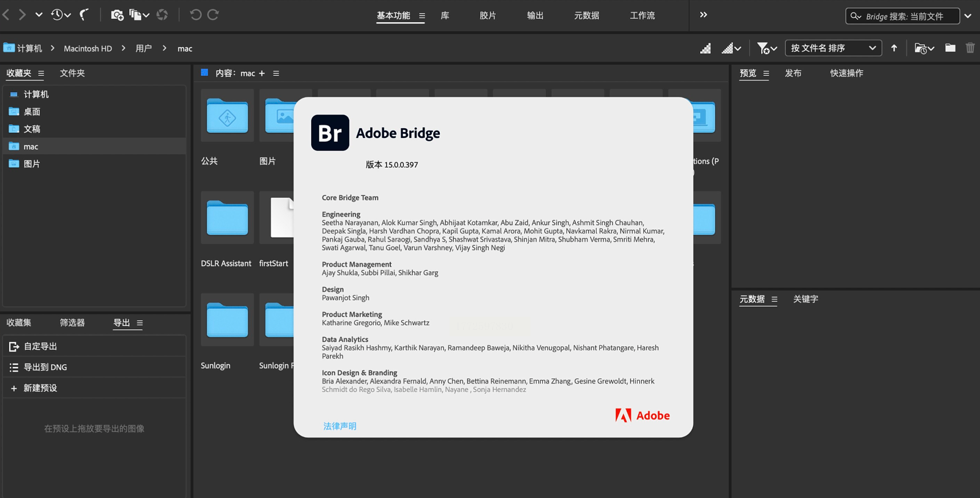Open the thumbnail quality options dropdown
980x498 pixels.
coord(732,48)
